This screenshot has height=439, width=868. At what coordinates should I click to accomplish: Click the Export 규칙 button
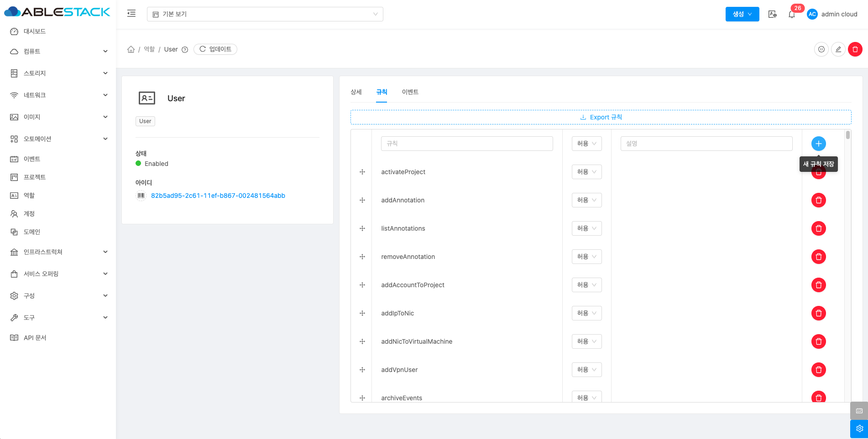point(601,117)
